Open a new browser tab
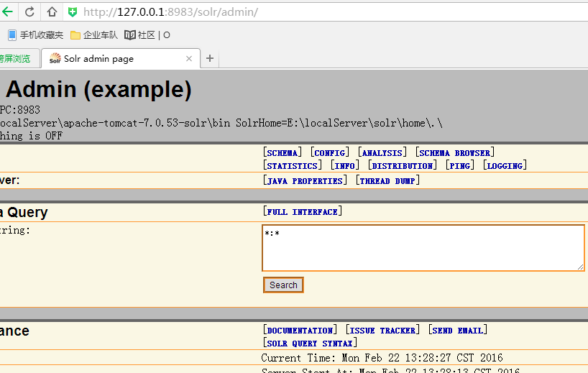 pyautogui.click(x=210, y=58)
